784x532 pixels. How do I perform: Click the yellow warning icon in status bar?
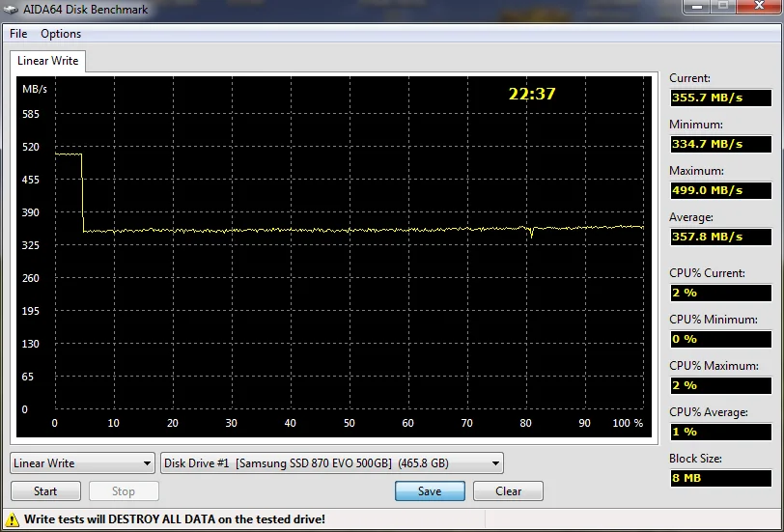12,519
